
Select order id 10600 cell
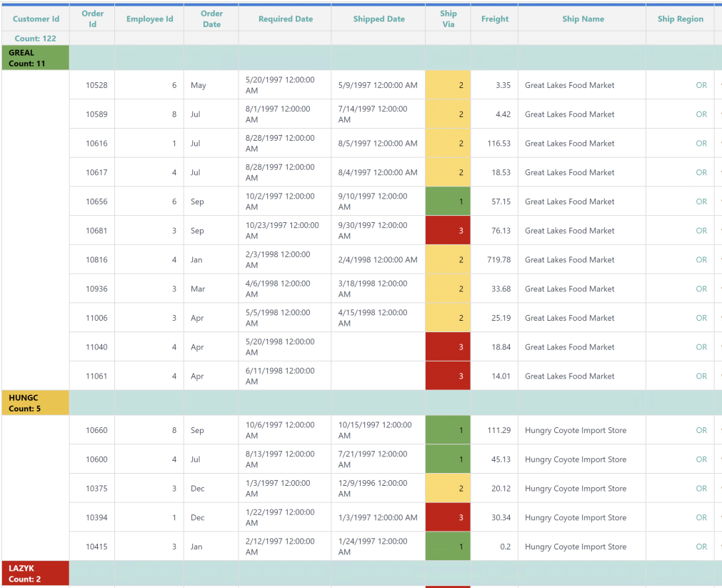[x=92, y=459]
